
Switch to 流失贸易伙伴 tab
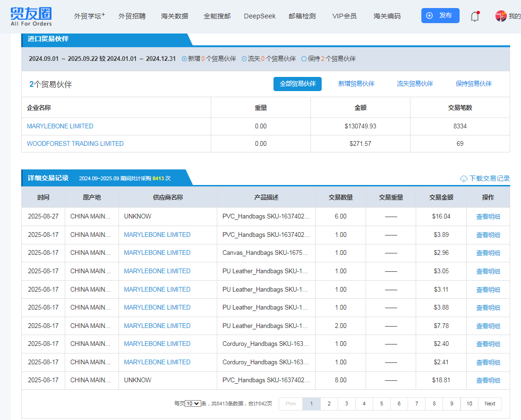tap(415, 84)
